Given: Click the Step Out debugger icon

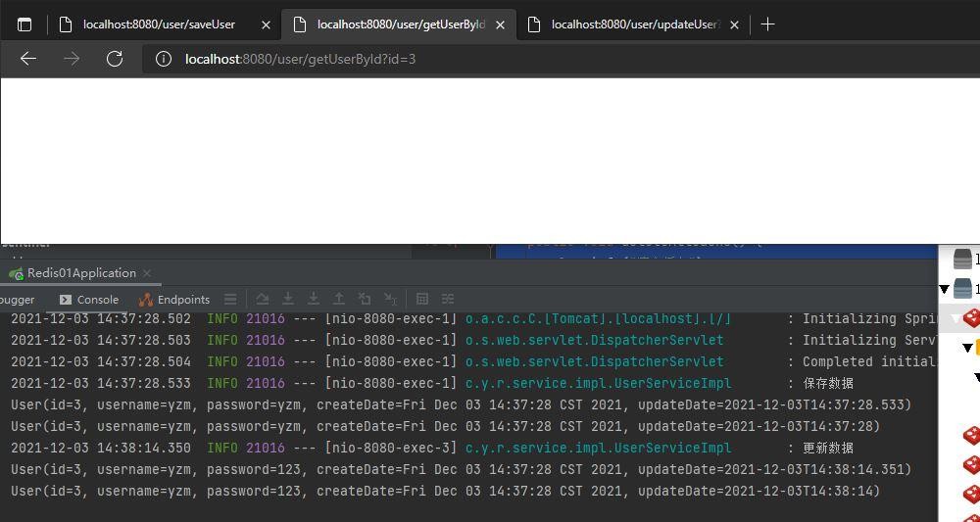Looking at the screenshot, I should [x=339, y=299].
